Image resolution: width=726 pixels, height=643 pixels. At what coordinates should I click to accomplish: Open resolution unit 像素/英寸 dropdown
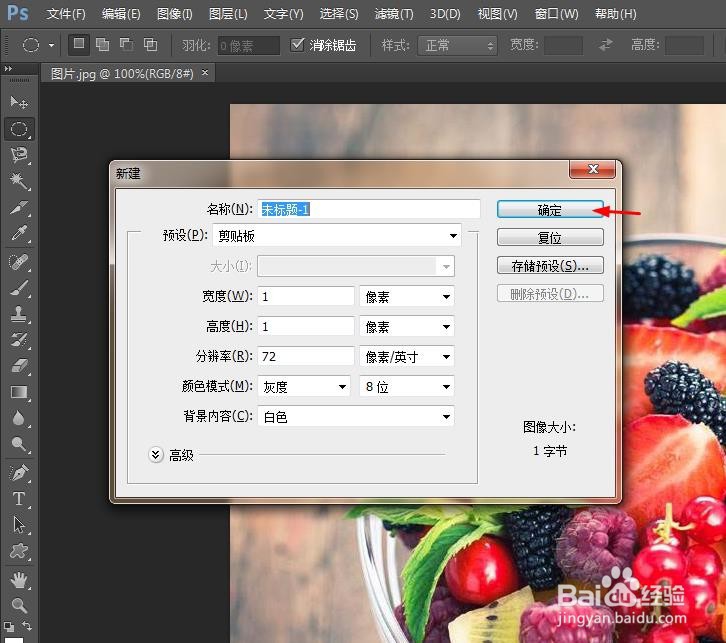pyautogui.click(x=407, y=356)
